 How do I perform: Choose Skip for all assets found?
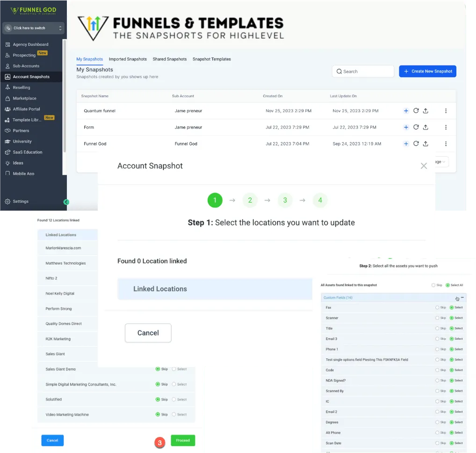pos(433,285)
